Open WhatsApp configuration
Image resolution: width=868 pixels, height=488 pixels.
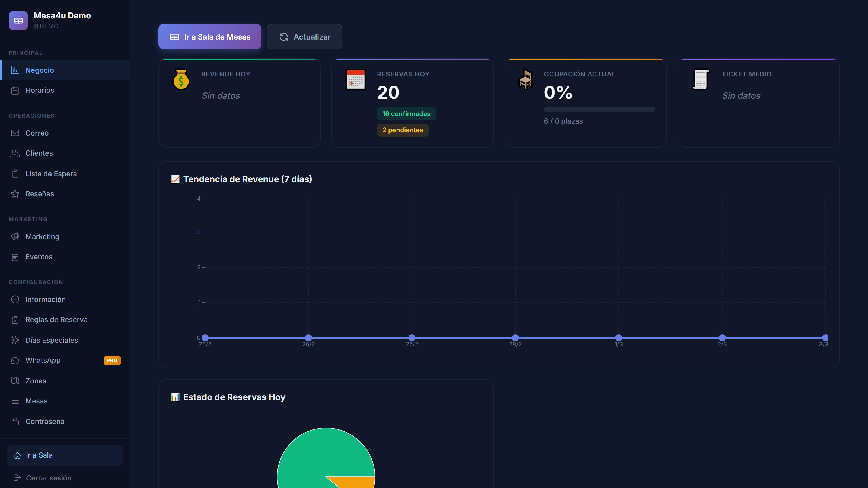pyautogui.click(x=65, y=360)
